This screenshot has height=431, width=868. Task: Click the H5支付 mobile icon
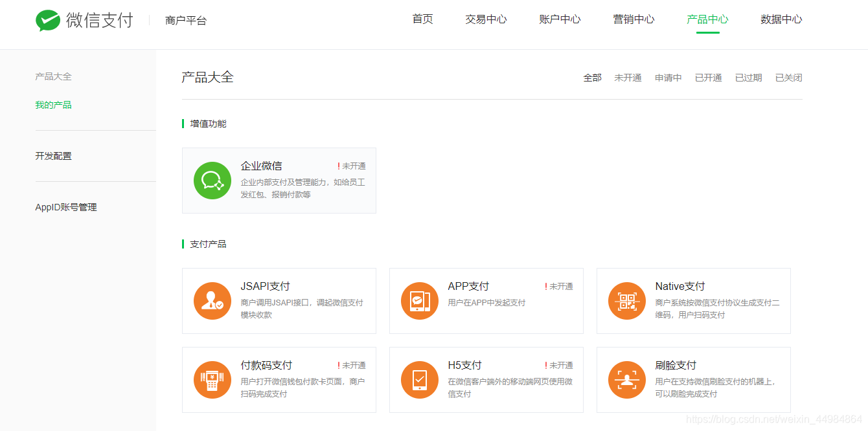pos(420,380)
